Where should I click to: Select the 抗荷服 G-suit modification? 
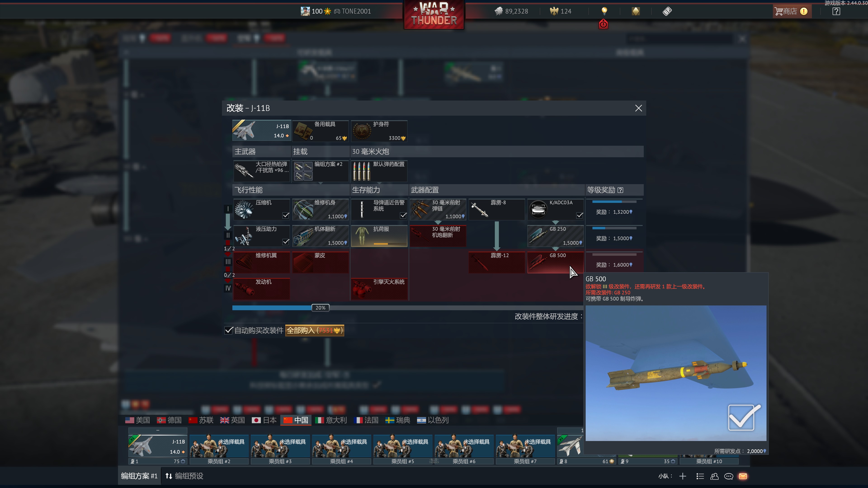click(x=379, y=236)
